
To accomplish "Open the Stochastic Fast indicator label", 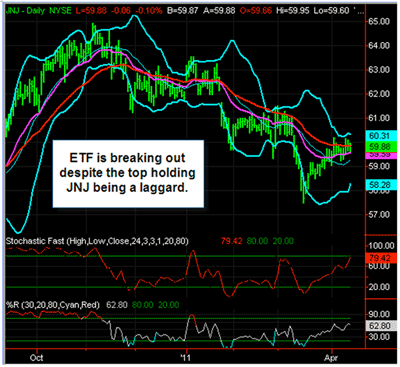I will point(97,241).
